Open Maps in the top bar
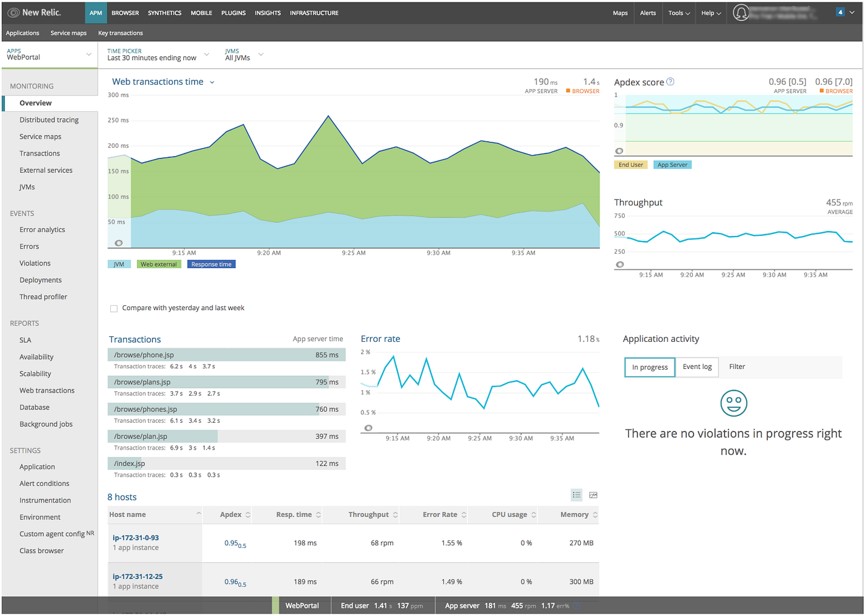 coord(620,13)
